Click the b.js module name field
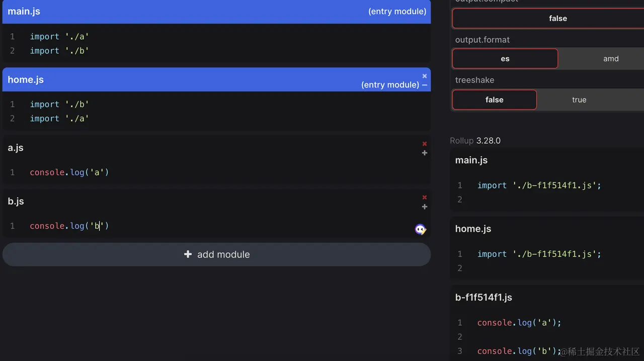The width and height of the screenshot is (644, 361). (16, 201)
